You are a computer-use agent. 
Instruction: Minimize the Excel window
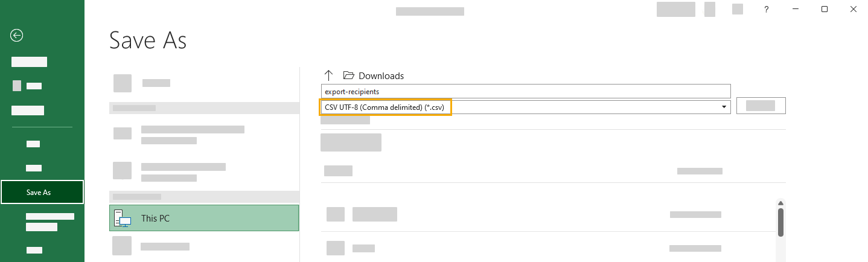796,9
